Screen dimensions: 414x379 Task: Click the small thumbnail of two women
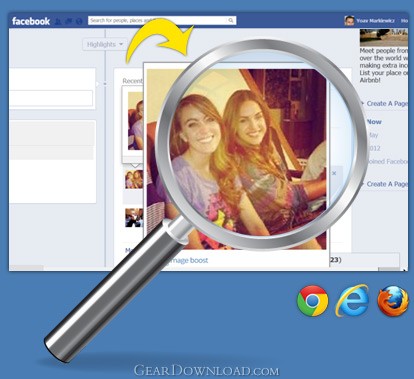click(134, 179)
